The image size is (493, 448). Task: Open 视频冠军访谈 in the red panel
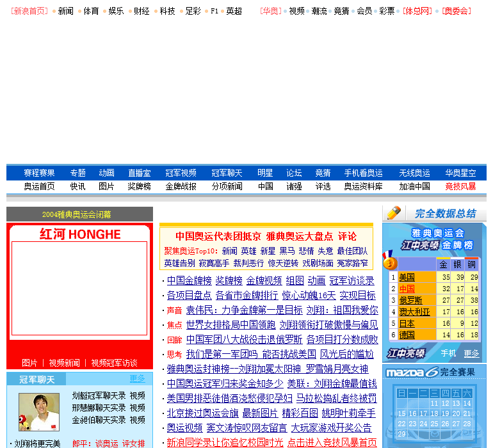click(114, 363)
